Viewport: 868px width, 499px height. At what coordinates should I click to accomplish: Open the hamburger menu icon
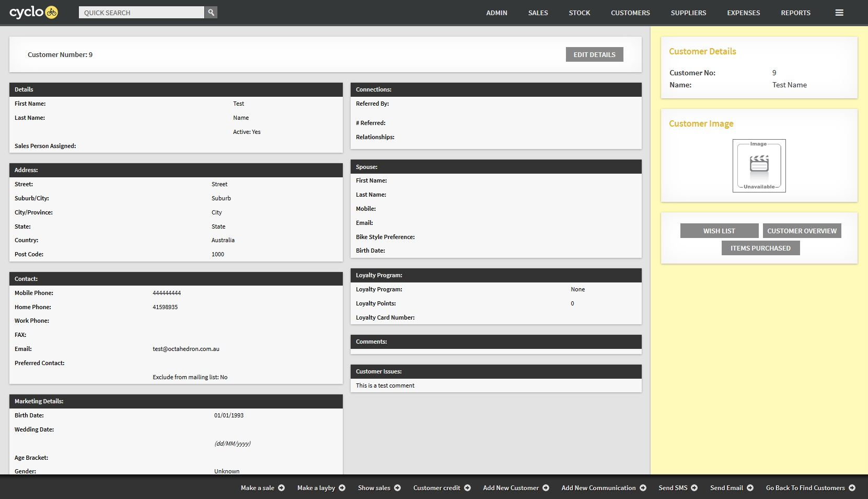click(839, 13)
